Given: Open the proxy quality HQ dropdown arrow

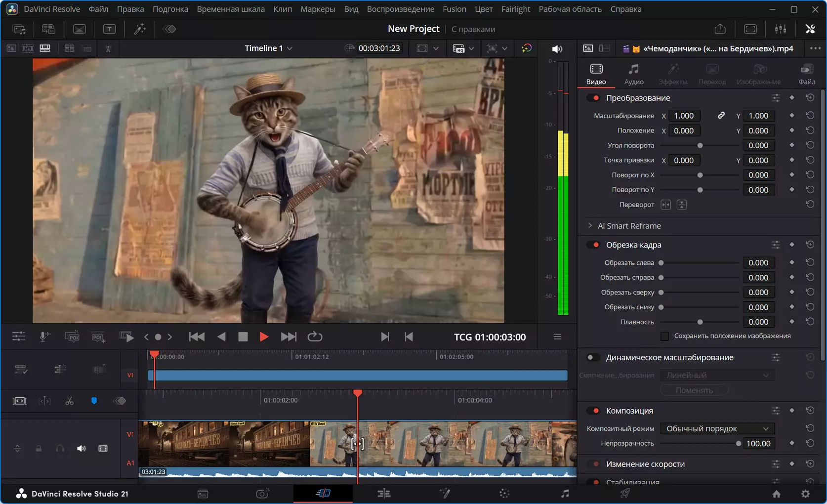Looking at the screenshot, I should (x=471, y=48).
